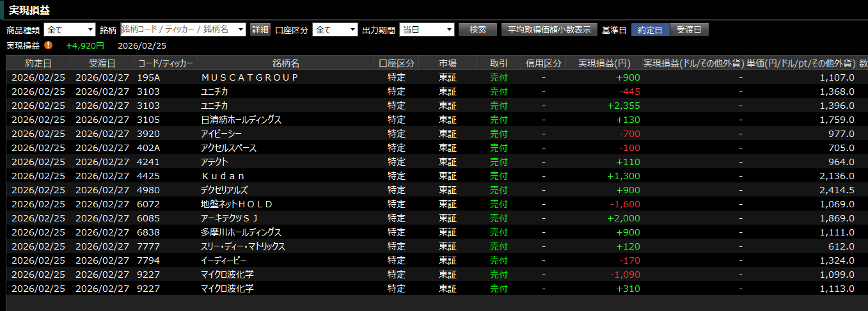Click the 売付 cell for 日清紡ホールディングス

click(498, 120)
